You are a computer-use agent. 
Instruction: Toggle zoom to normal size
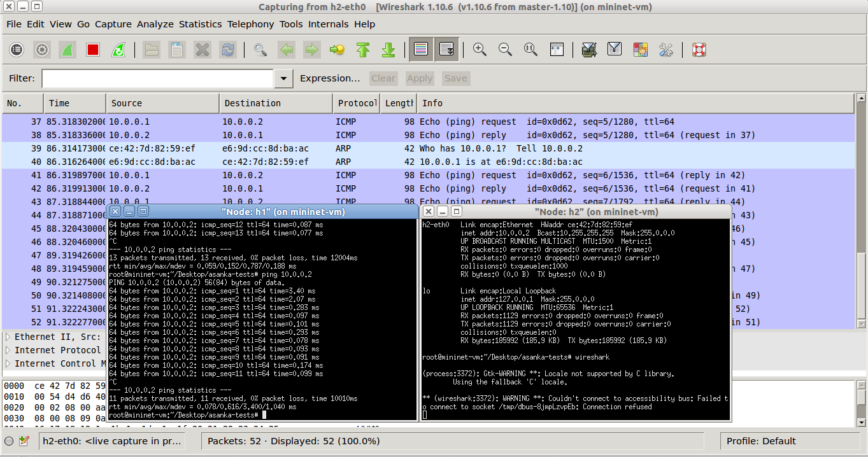tap(530, 49)
